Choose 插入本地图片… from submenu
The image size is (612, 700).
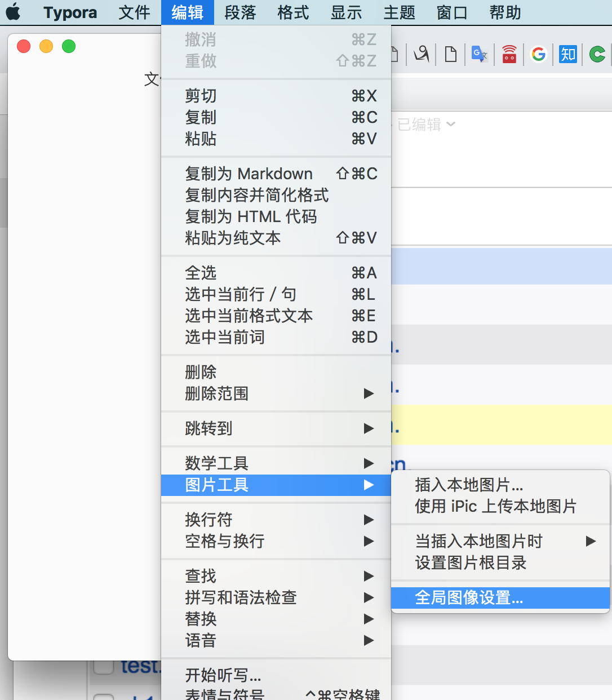[500, 485]
